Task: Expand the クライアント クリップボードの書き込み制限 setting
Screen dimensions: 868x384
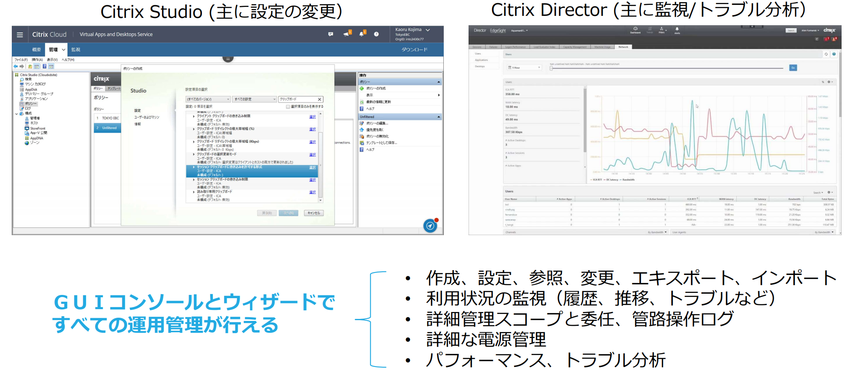Action: [x=193, y=116]
